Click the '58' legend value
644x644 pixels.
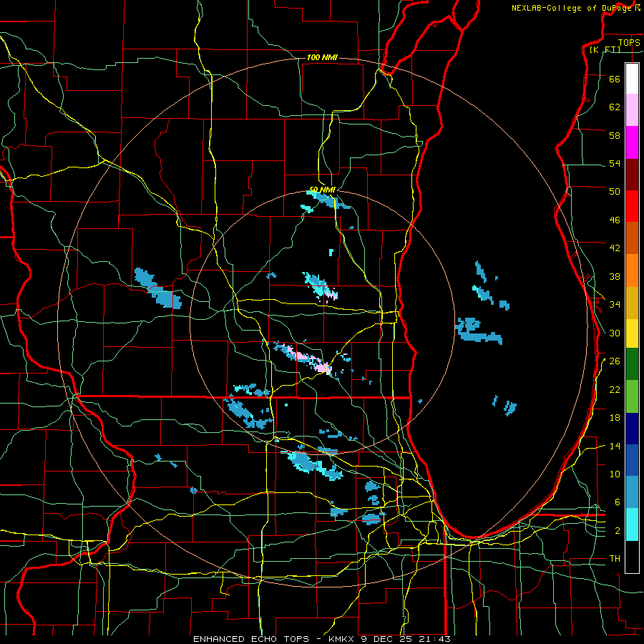[x=615, y=135]
